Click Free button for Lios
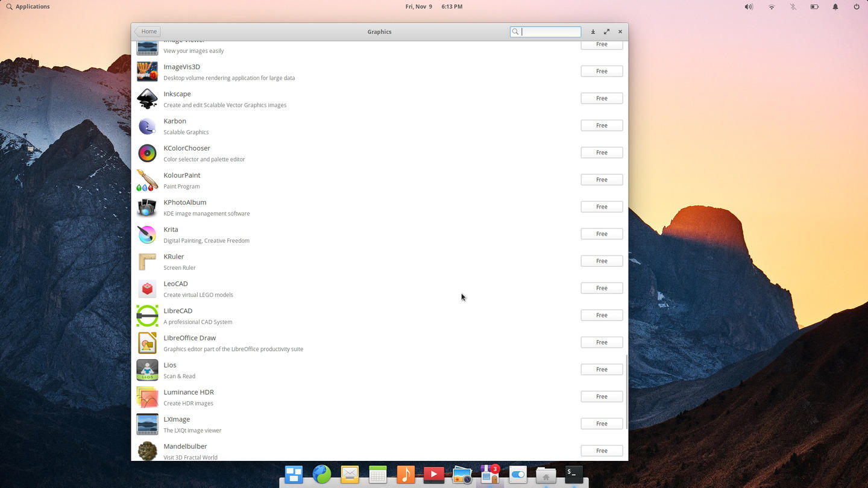Image resolution: width=868 pixels, height=488 pixels. (x=602, y=369)
